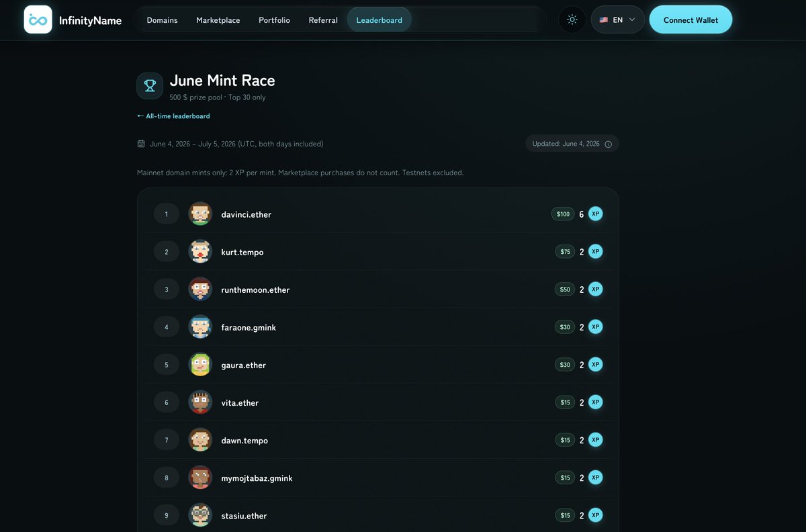806x532 pixels.
Task: Click the $50 prize tag for runthemoon.ether
Action: [565, 290]
